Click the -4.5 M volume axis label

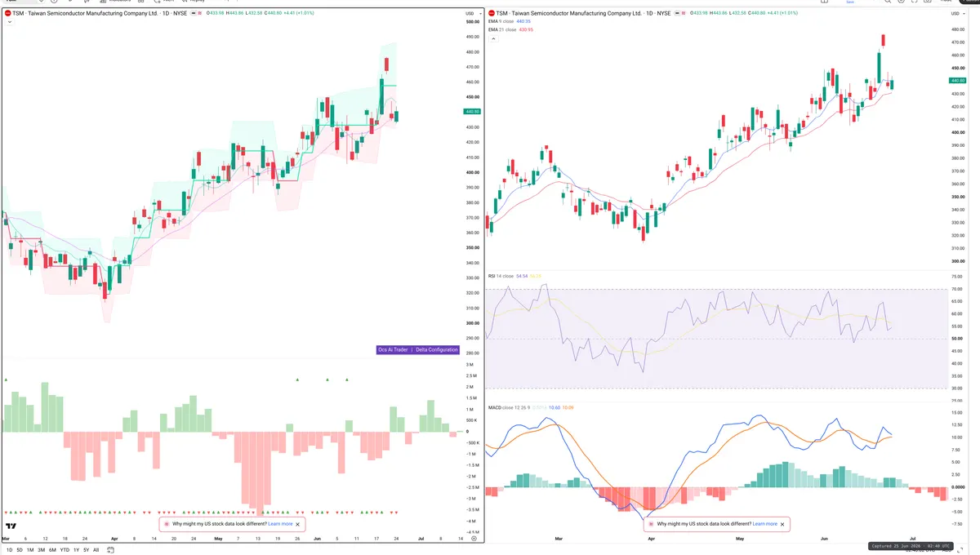[473, 532]
